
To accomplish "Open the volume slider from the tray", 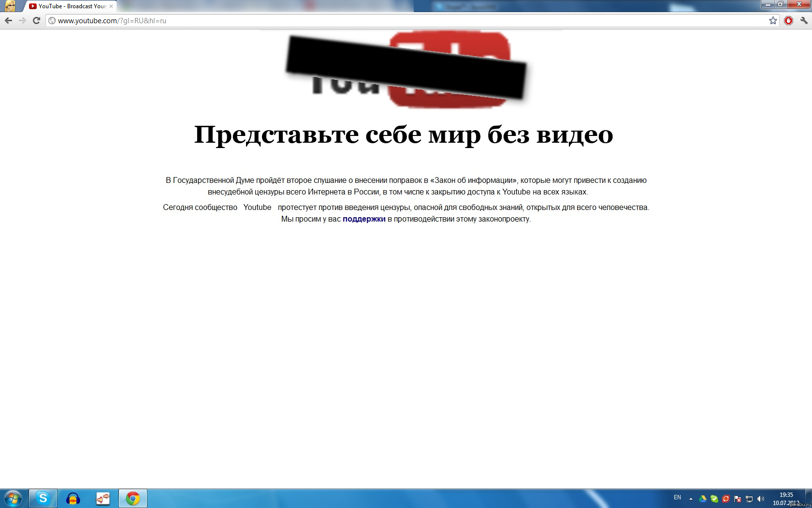I will (x=760, y=498).
